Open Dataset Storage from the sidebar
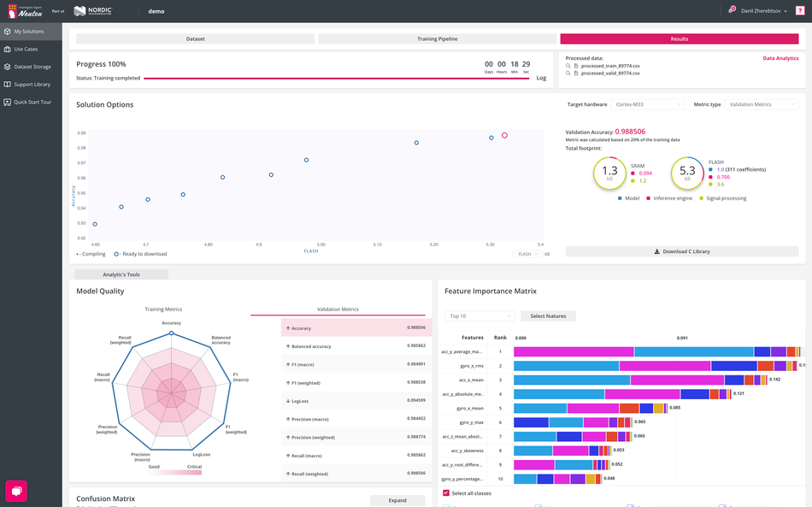 coord(8,67)
